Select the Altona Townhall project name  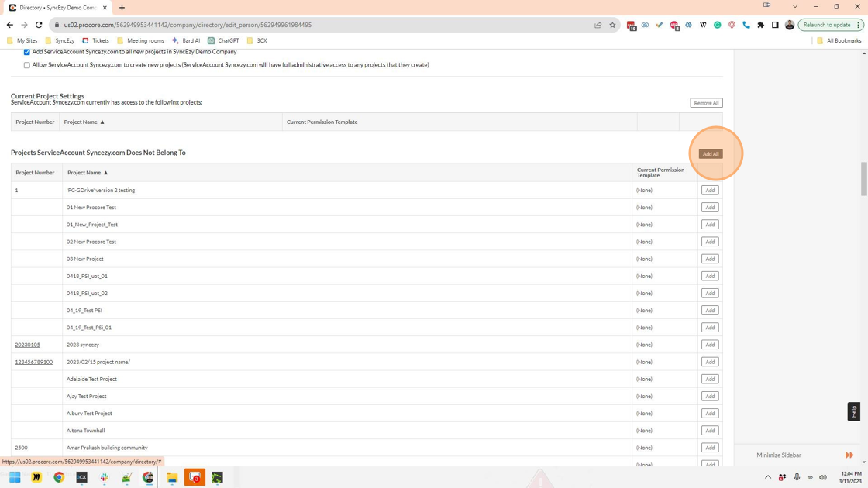pos(85,431)
